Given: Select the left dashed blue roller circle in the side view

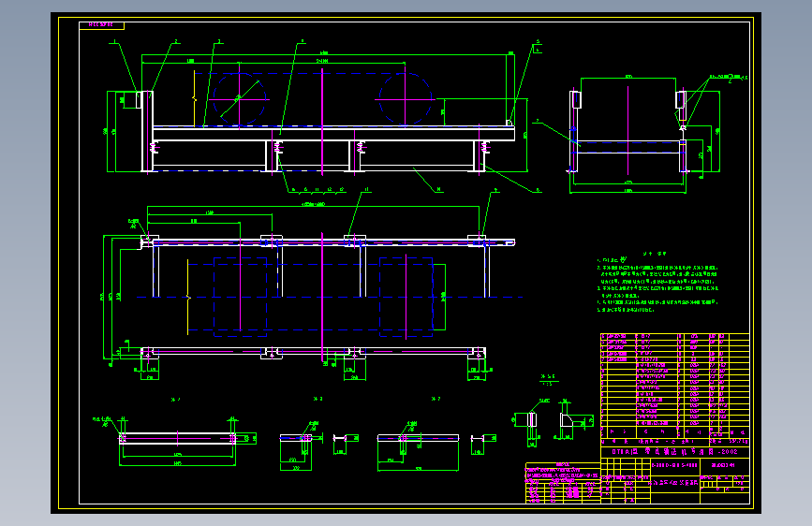Looking at the screenshot, I should click(239, 98).
